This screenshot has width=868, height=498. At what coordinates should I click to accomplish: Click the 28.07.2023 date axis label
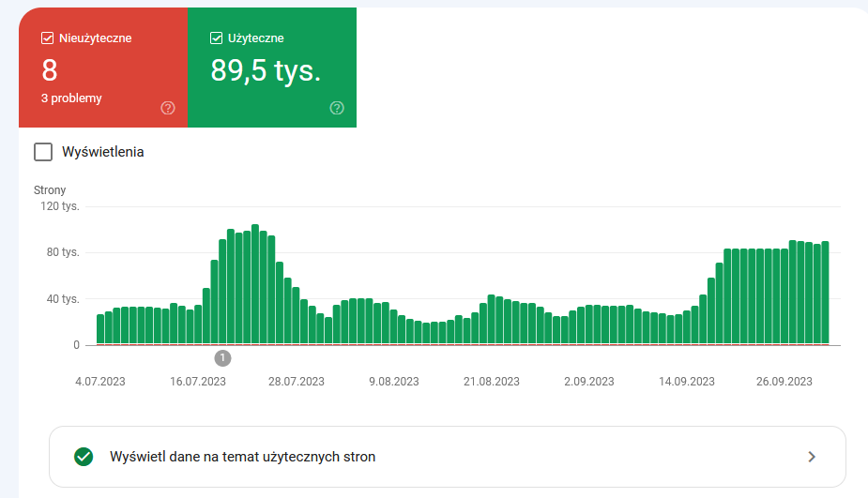click(297, 382)
